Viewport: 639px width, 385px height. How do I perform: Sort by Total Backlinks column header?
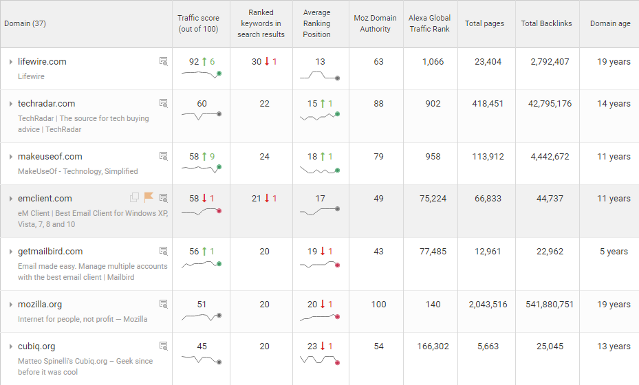coord(546,23)
